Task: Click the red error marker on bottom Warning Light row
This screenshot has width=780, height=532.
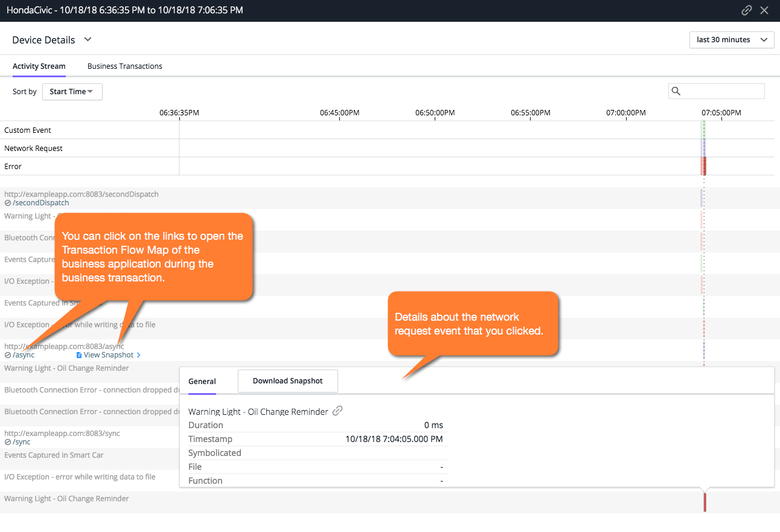Action: [705, 502]
